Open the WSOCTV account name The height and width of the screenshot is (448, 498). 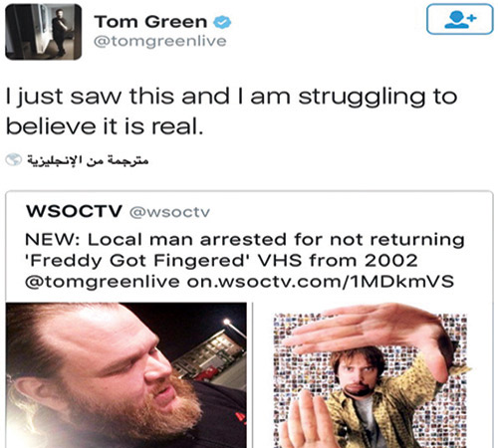pos(75,211)
